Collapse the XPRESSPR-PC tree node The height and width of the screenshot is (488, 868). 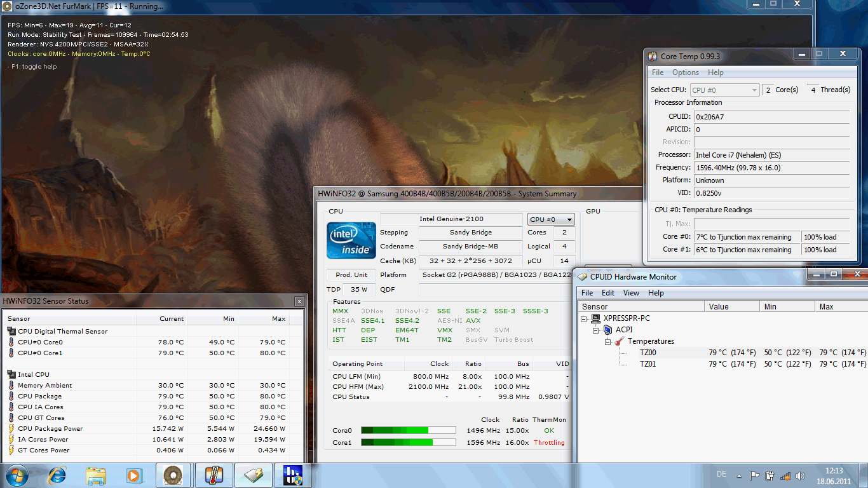pos(584,318)
